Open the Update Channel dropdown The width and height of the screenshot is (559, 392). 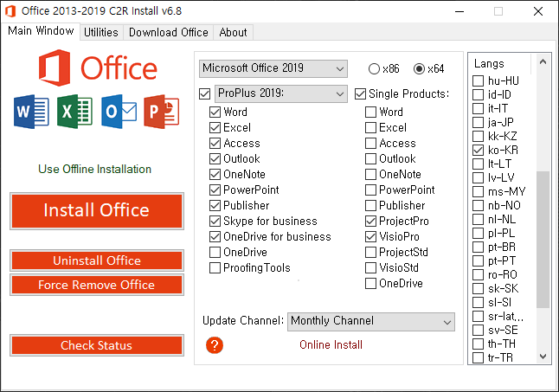pos(370,321)
